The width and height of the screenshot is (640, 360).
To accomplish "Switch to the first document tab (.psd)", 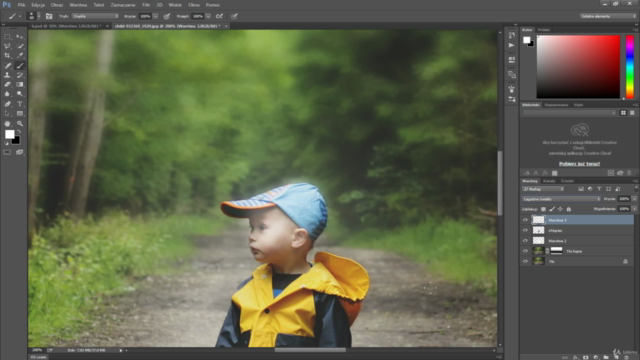I will coord(67,26).
